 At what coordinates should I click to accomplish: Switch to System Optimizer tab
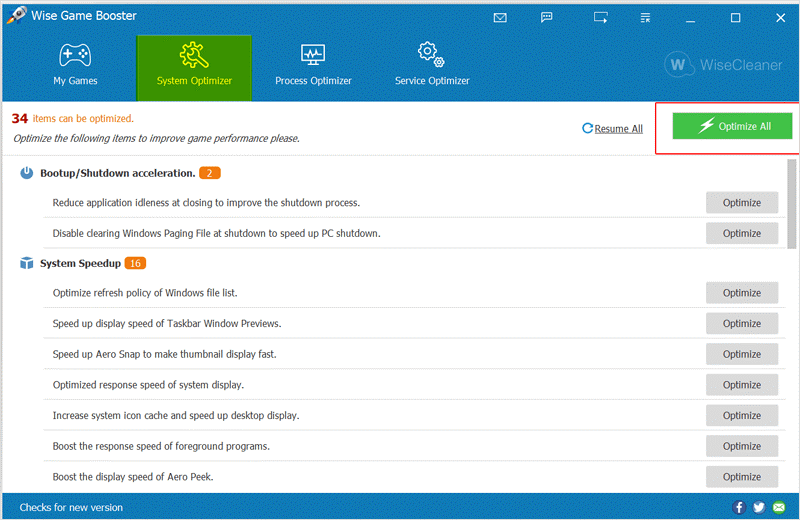point(194,68)
